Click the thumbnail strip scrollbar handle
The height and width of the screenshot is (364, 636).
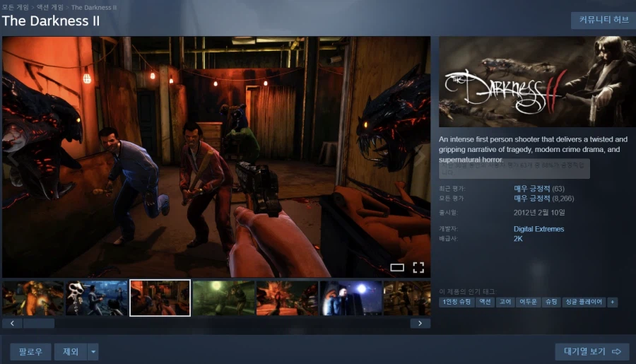click(39, 324)
